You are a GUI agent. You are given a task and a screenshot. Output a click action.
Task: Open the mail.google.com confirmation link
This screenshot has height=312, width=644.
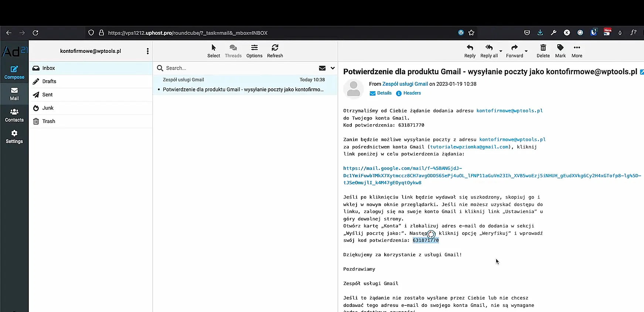click(x=402, y=168)
